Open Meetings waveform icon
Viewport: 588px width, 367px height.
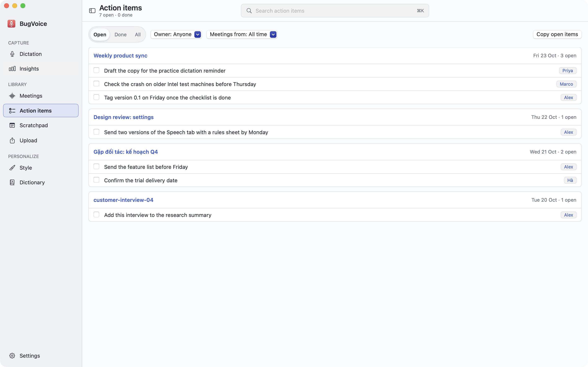tap(12, 96)
